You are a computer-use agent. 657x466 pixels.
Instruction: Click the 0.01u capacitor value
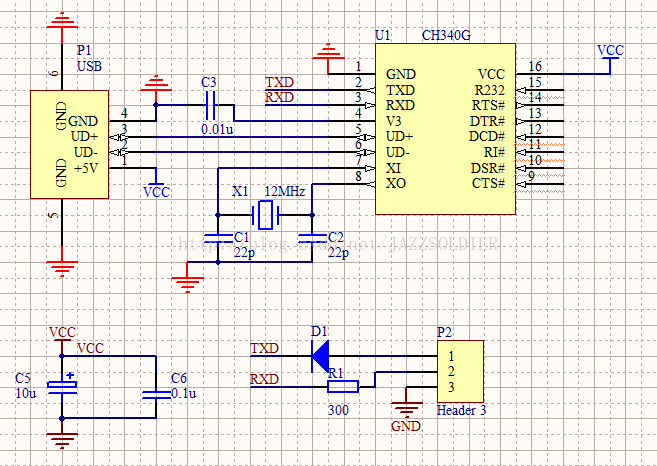click(217, 129)
